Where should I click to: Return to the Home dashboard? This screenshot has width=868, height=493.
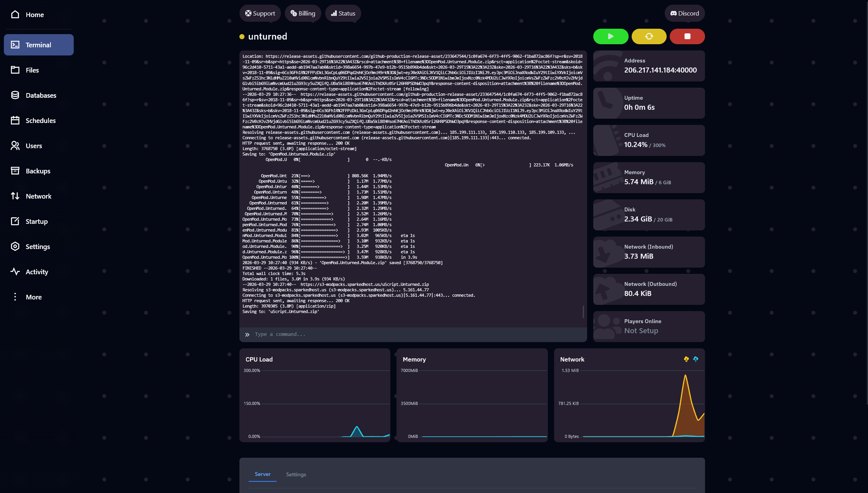coord(35,14)
